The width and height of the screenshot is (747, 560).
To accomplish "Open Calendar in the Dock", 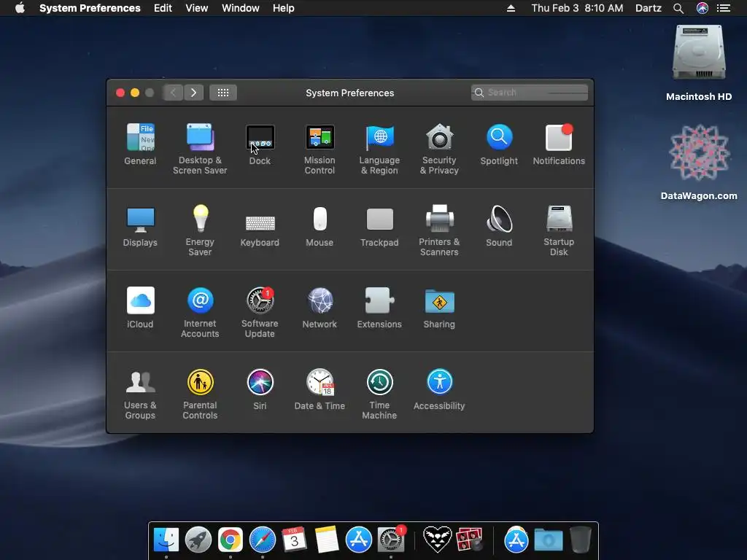I will [x=295, y=540].
